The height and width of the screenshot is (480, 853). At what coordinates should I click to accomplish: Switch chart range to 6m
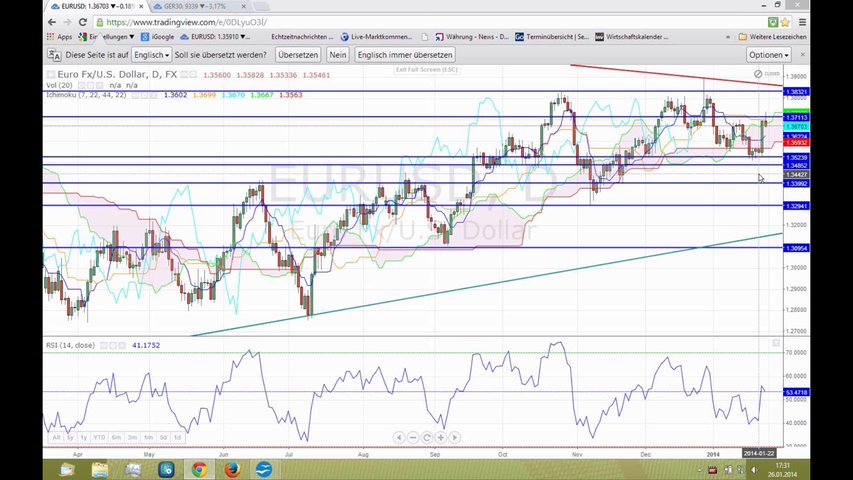click(117, 438)
